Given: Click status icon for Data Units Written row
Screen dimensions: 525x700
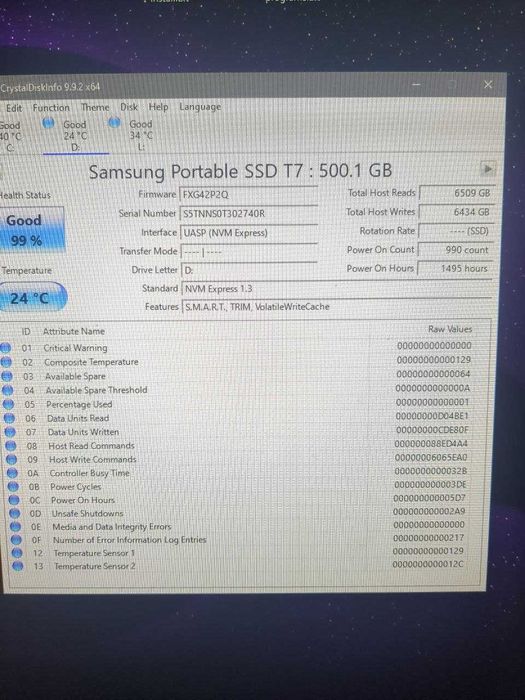Looking at the screenshot, I should 10,432.
